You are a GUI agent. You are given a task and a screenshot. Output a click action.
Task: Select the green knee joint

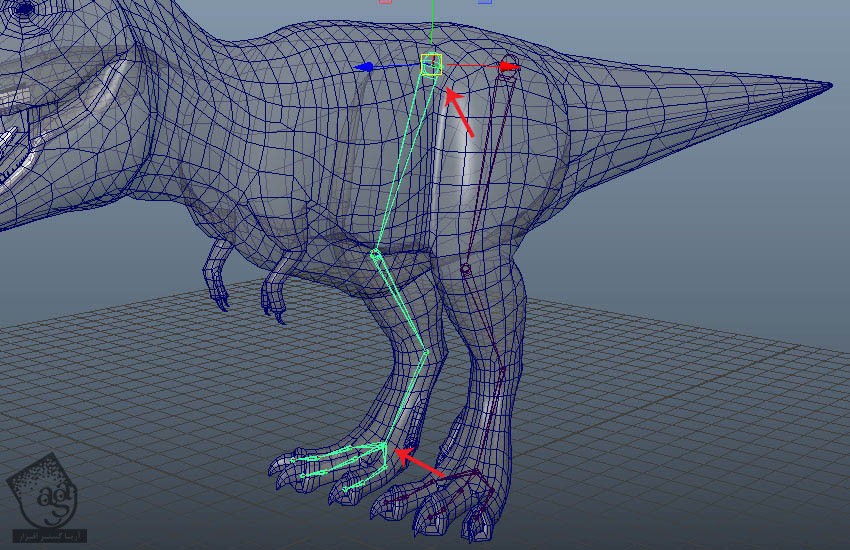point(376,253)
